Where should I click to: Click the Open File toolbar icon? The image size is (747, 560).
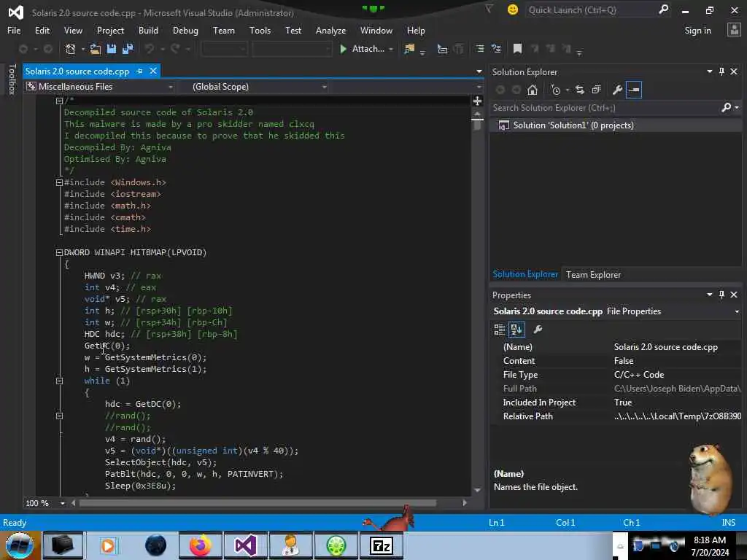click(x=96, y=49)
